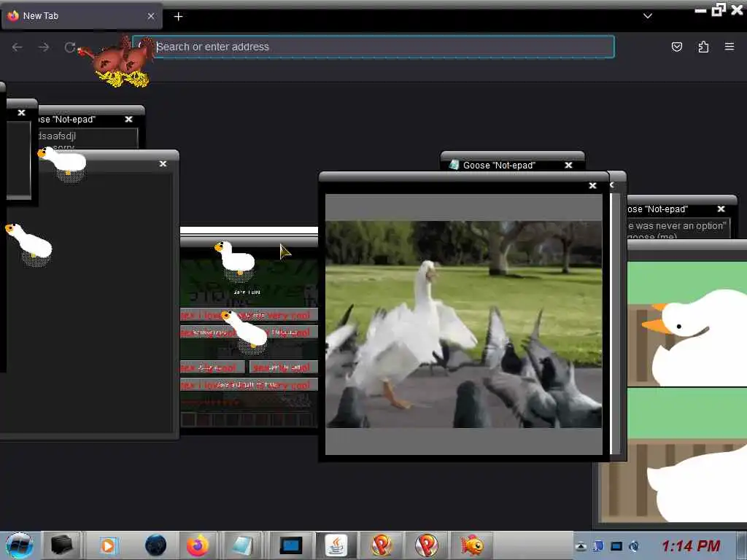
Task: Click the "was never an option" note text
Action: click(x=678, y=226)
